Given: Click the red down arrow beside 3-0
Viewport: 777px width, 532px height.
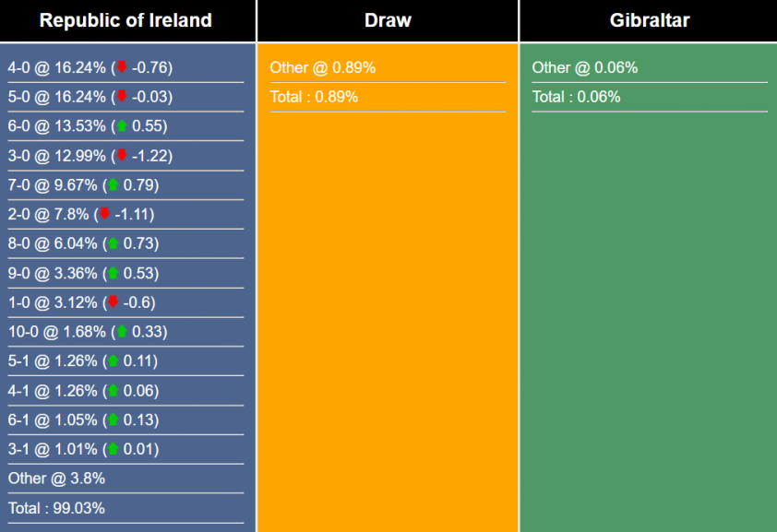Looking at the screenshot, I should [x=121, y=156].
